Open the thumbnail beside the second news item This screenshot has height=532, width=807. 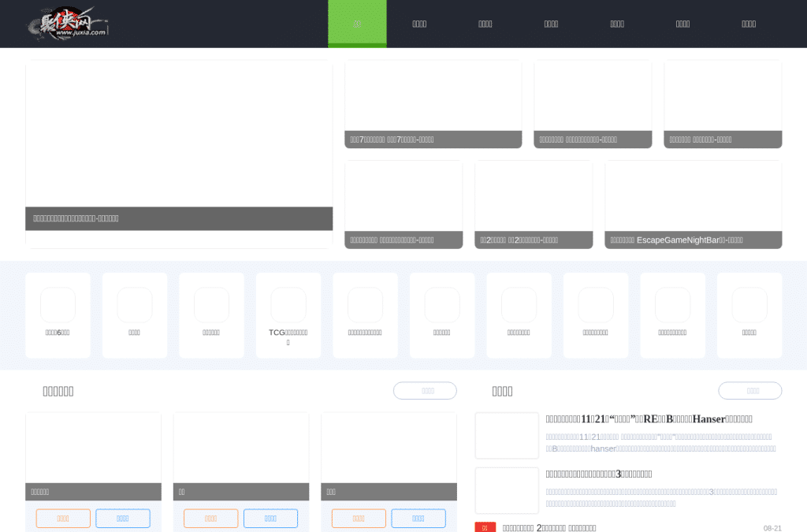click(507, 490)
